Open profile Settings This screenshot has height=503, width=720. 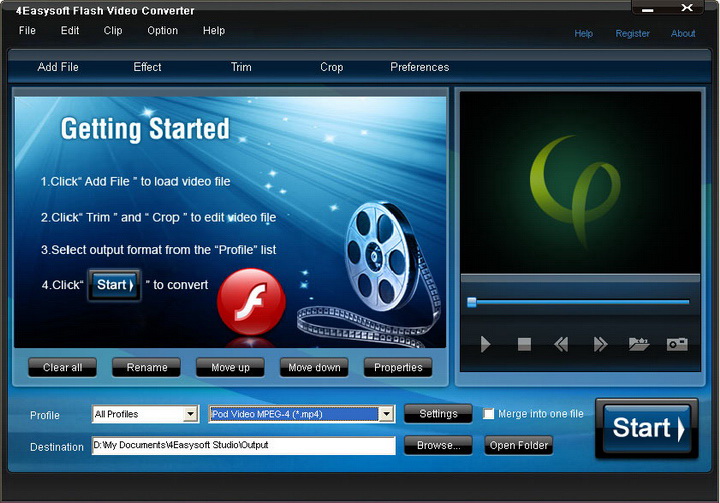pyautogui.click(x=438, y=414)
